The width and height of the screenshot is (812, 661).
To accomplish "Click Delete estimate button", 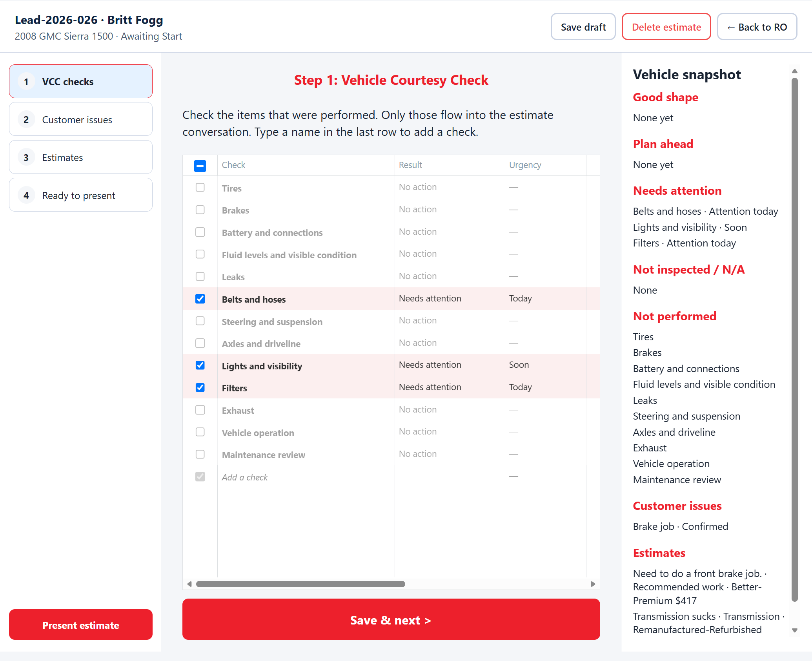I will 666,27.
